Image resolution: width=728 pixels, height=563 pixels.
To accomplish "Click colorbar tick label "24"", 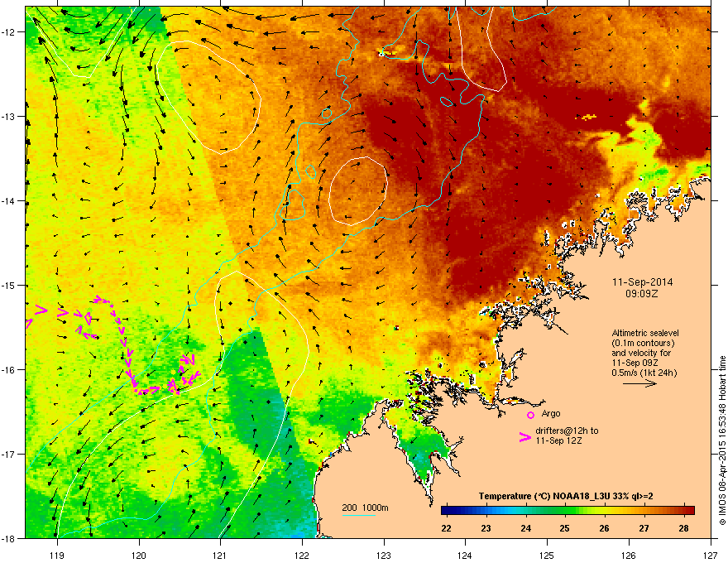I will click(x=525, y=528).
